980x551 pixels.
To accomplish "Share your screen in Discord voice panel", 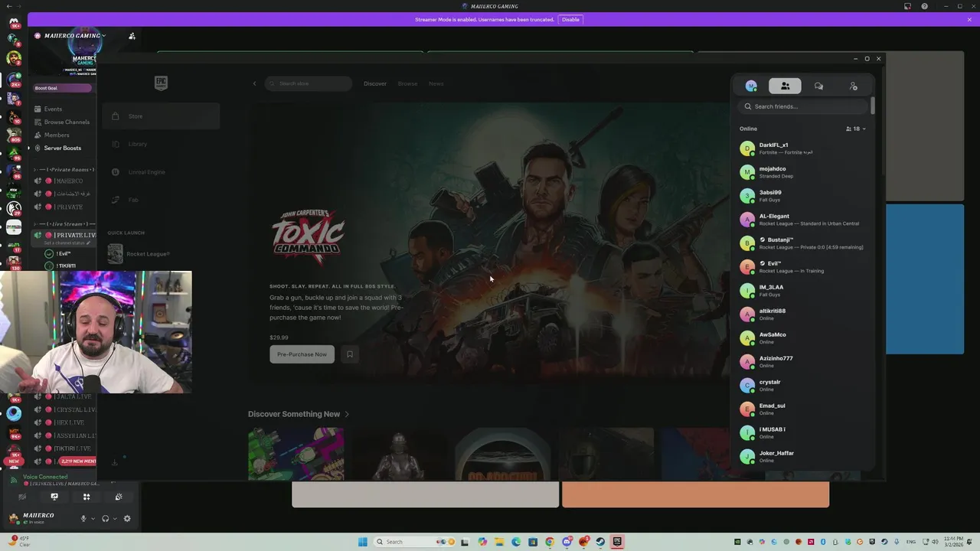I will [x=54, y=497].
